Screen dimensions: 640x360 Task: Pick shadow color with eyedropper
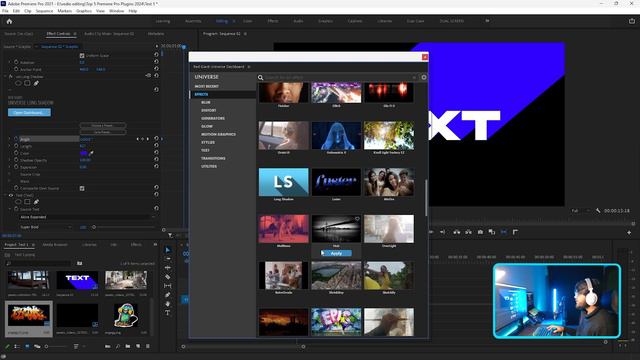[91, 153]
